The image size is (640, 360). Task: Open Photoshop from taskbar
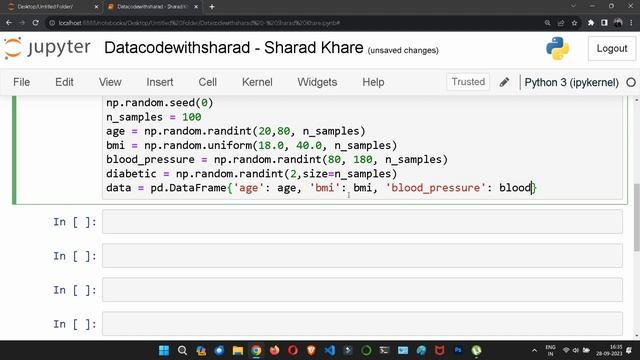[458, 350]
